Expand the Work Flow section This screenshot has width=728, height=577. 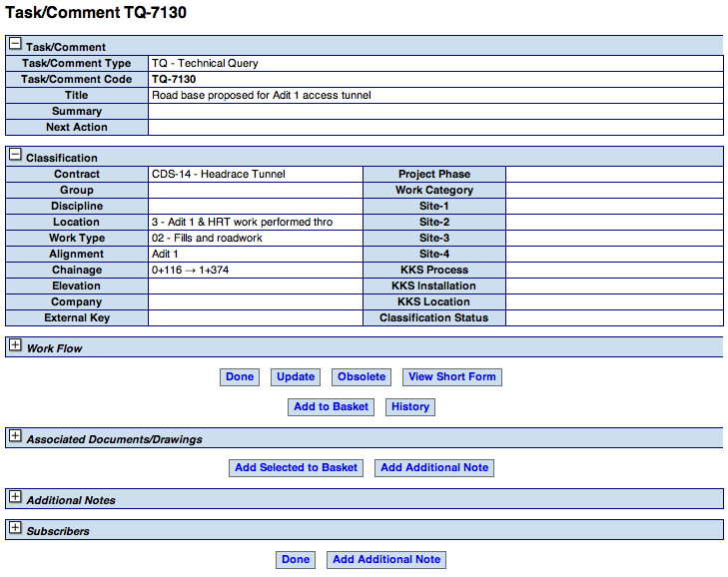[15, 345]
